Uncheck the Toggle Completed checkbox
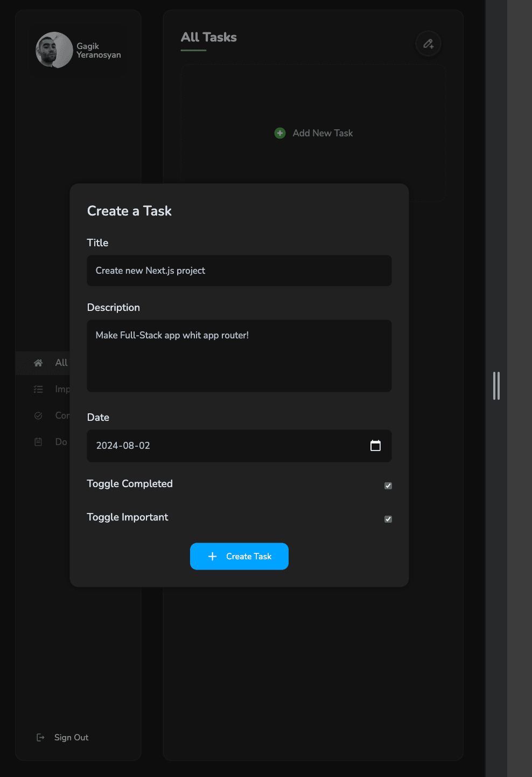The image size is (532, 777). [x=388, y=485]
